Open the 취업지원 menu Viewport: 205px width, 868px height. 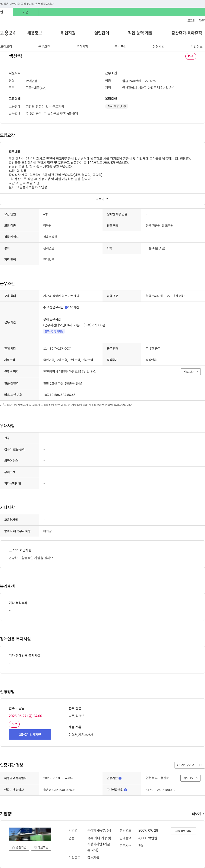tap(68, 33)
